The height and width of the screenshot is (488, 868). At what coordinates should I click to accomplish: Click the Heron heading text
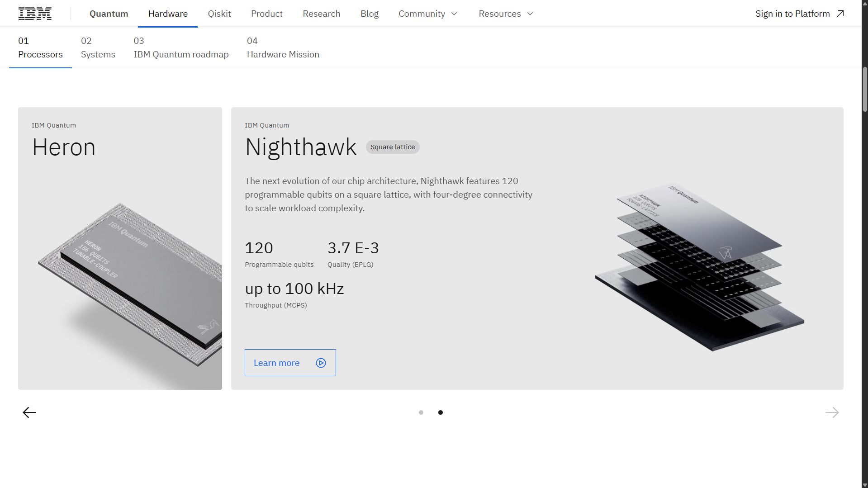(x=64, y=147)
